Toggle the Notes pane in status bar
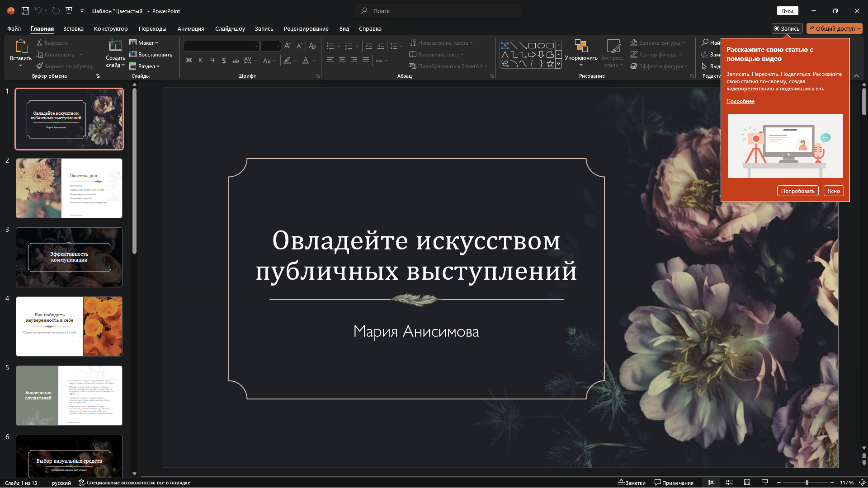 click(x=632, y=483)
